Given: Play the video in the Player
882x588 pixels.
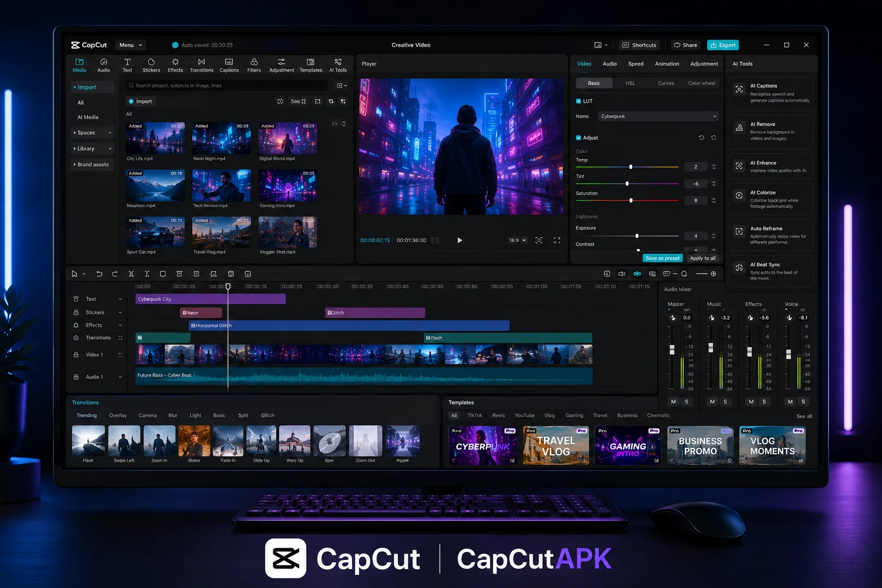Looking at the screenshot, I should coord(459,240).
